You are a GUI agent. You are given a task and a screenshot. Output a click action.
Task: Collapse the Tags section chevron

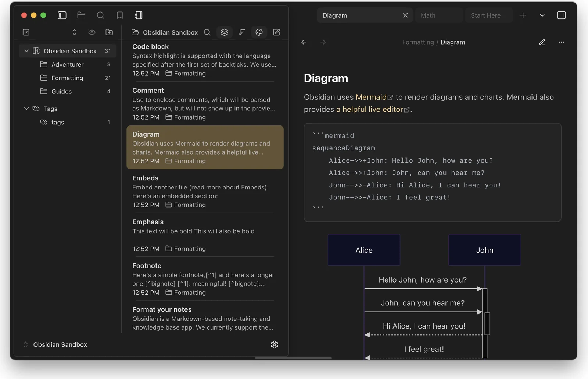tap(26, 109)
